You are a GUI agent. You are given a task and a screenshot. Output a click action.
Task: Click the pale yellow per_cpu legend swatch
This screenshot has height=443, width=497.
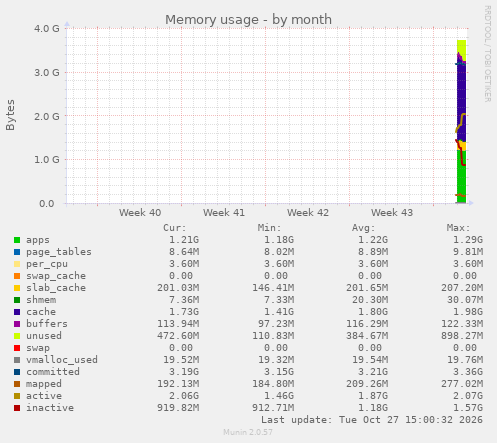point(17,264)
